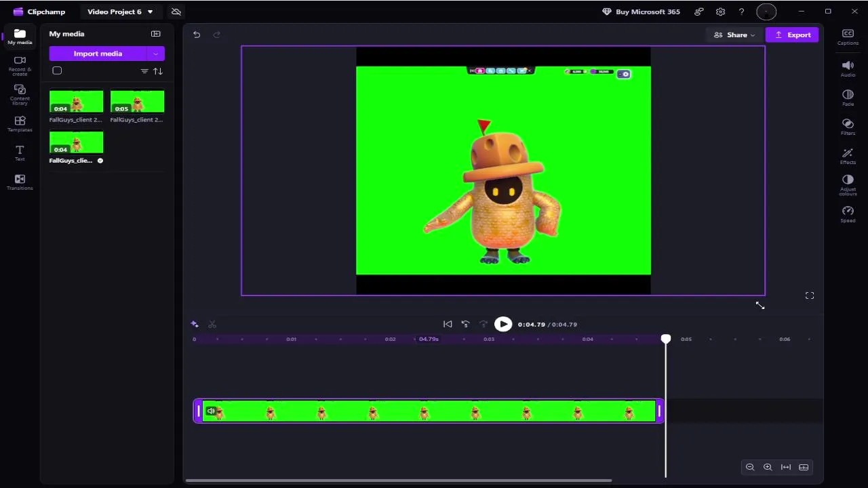This screenshot has width=868, height=488.
Task: Open the AI auto compose sparkle tool
Action: pos(195,325)
